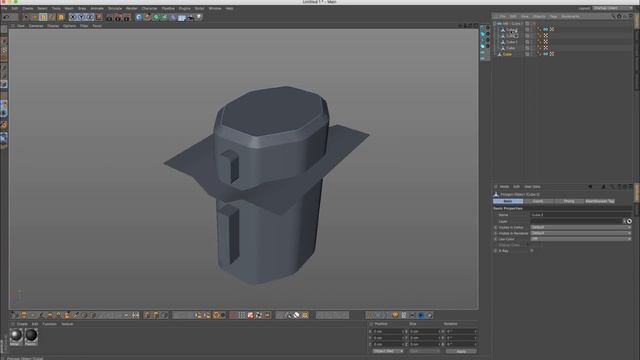
Task: Open the File menu
Action: pyautogui.click(x=4, y=8)
